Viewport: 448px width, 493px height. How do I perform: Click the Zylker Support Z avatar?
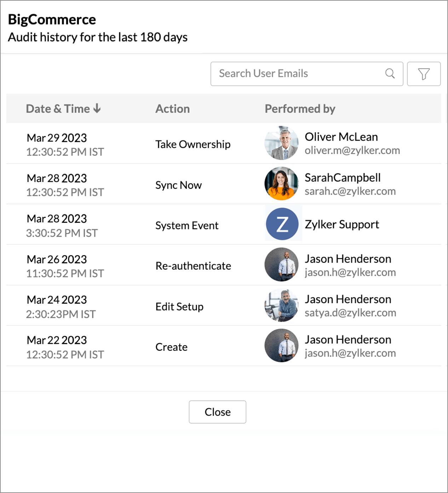[282, 224]
